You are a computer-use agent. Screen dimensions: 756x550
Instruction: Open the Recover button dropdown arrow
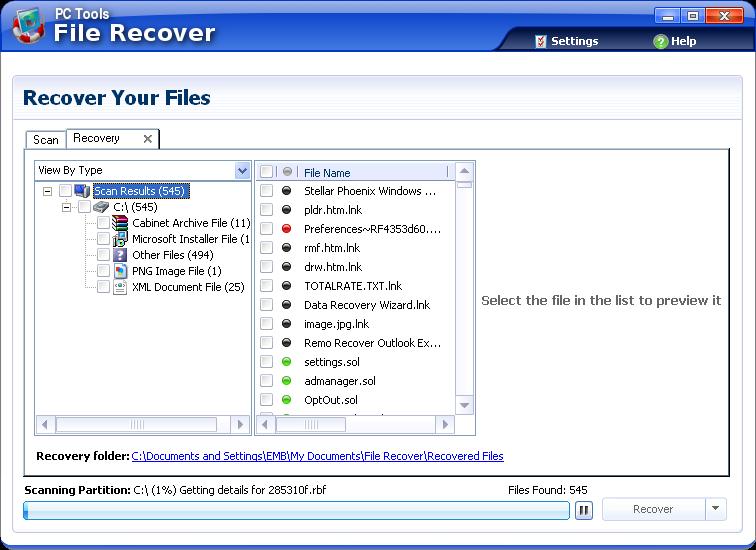point(715,509)
